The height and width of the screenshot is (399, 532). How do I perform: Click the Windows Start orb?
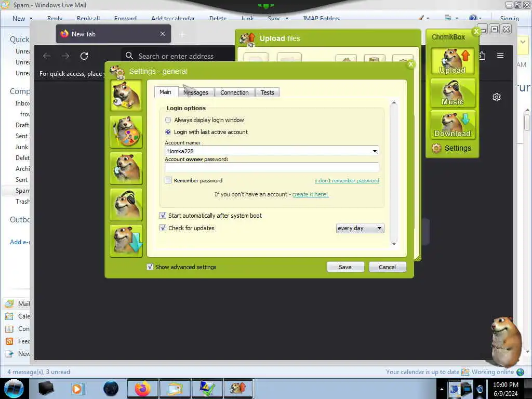(14, 389)
